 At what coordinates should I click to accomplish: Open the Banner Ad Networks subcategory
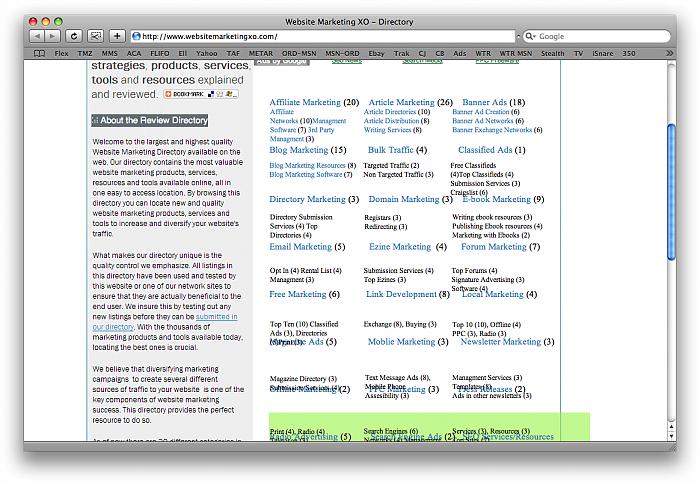[x=483, y=121]
